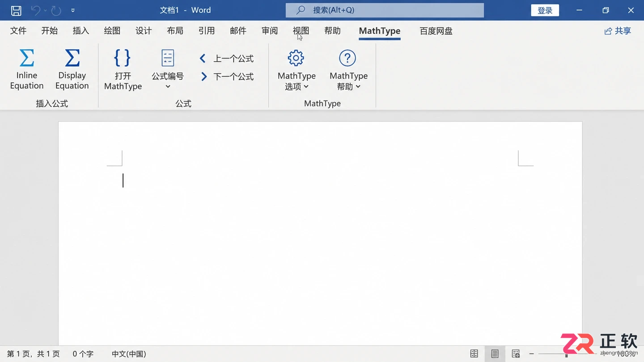Switch to the 百度网盘 tab
This screenshot has height=362, width=644.
click(x=436, y=31)
